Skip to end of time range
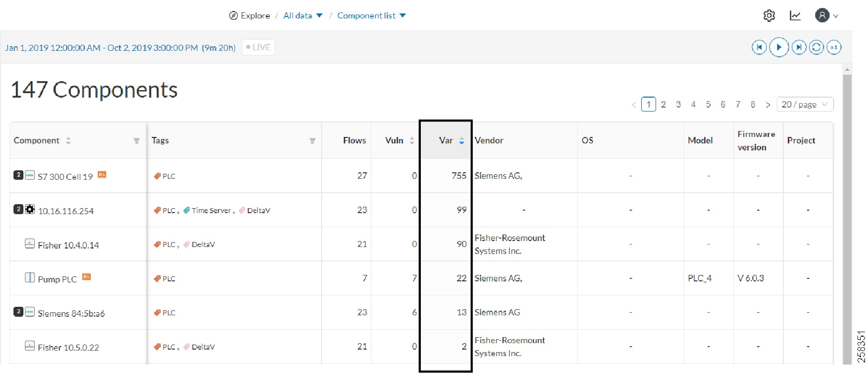This screenshot has width=868, height=373. click(x=799, y=47)
